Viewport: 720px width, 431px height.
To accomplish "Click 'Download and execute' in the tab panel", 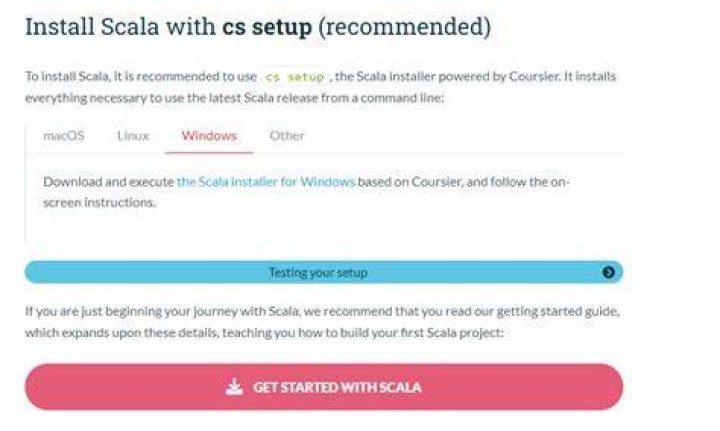I will tap(108, 182).
